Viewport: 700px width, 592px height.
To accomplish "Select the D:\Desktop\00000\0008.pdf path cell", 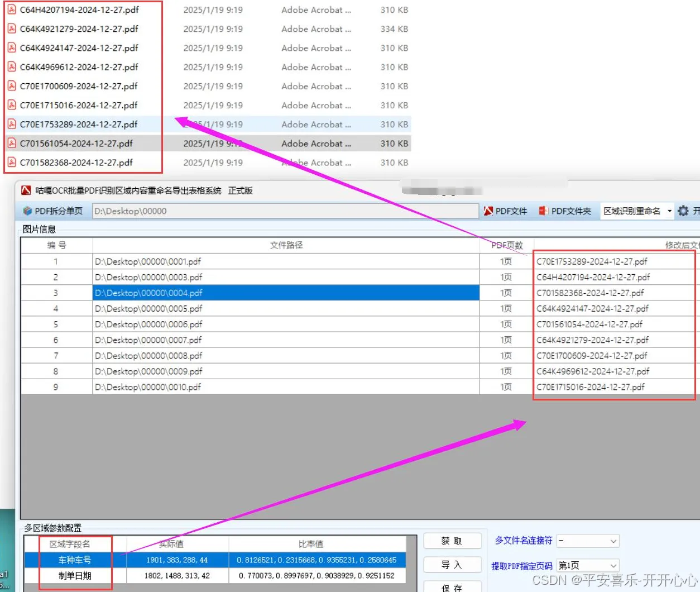I will click(286, 355).
